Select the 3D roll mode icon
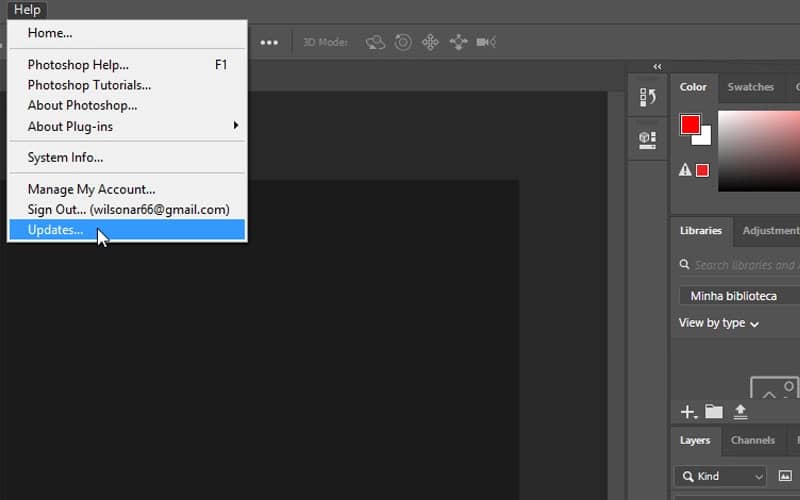 [403, 42]
